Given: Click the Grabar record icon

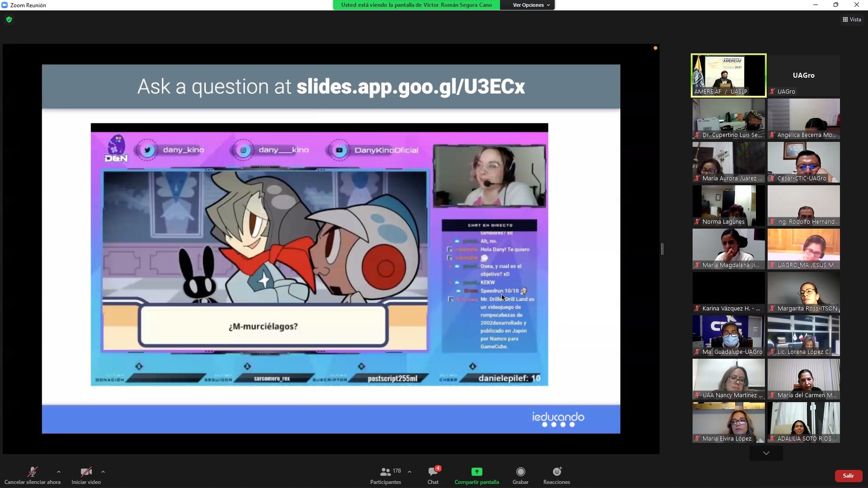Looking at the screenshot, I should coord(520,472).
